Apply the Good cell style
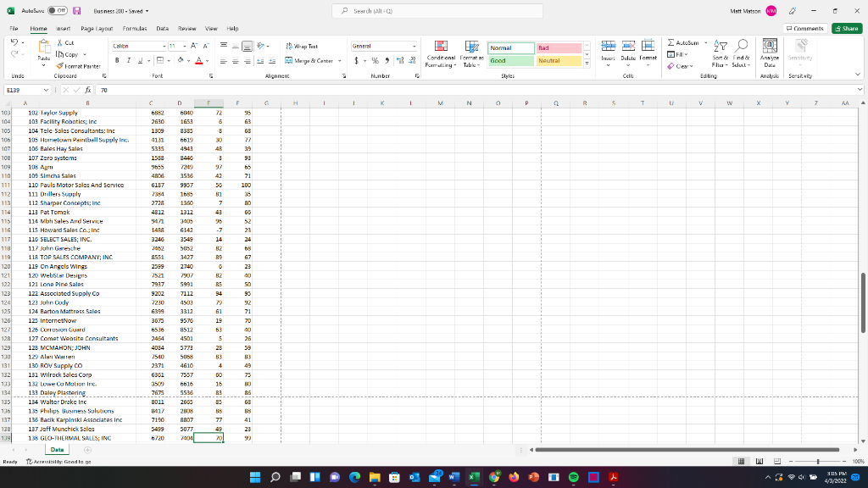Viewport: 868px width, 488px height. pos(510,61)
